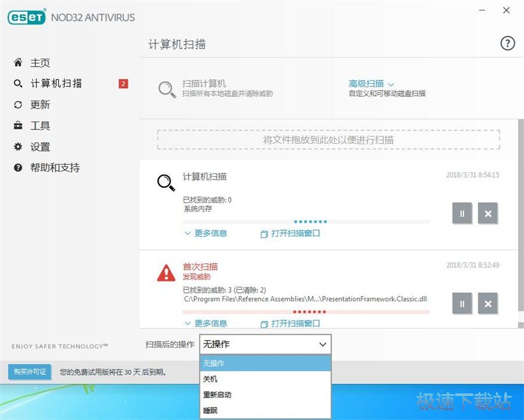Image resolution: width=524 pixels, height=420 pixels.
Task: Click the toolbox icon beside 工具
Action: point(18,125)
